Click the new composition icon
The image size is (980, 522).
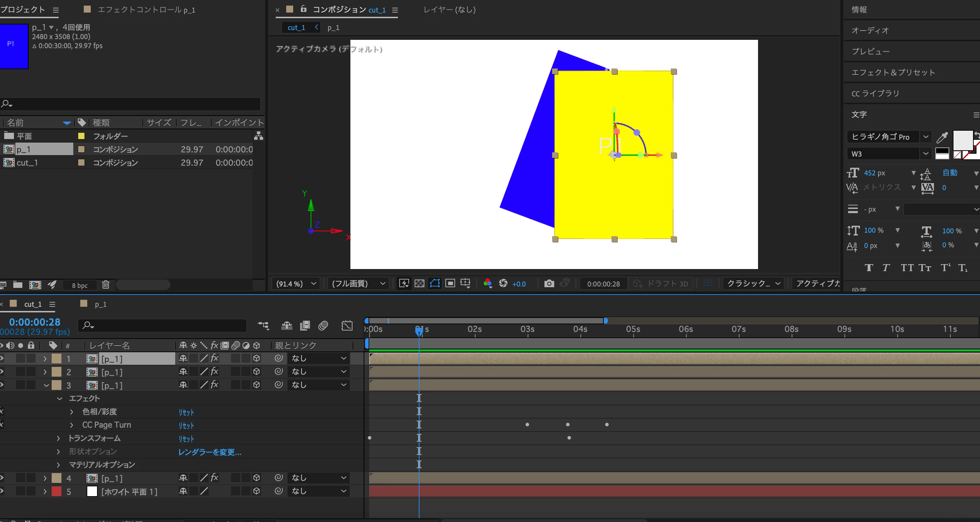point(35,285)
